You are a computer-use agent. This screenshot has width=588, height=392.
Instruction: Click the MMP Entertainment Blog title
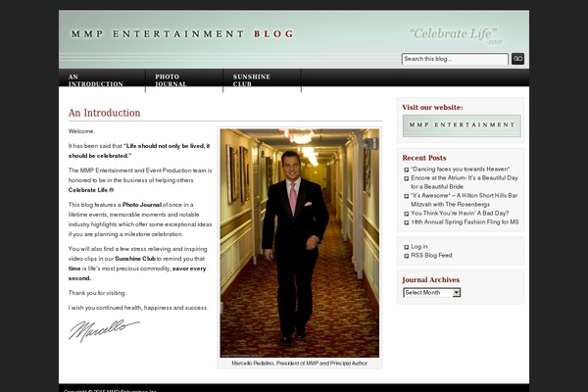pos(182,33)
